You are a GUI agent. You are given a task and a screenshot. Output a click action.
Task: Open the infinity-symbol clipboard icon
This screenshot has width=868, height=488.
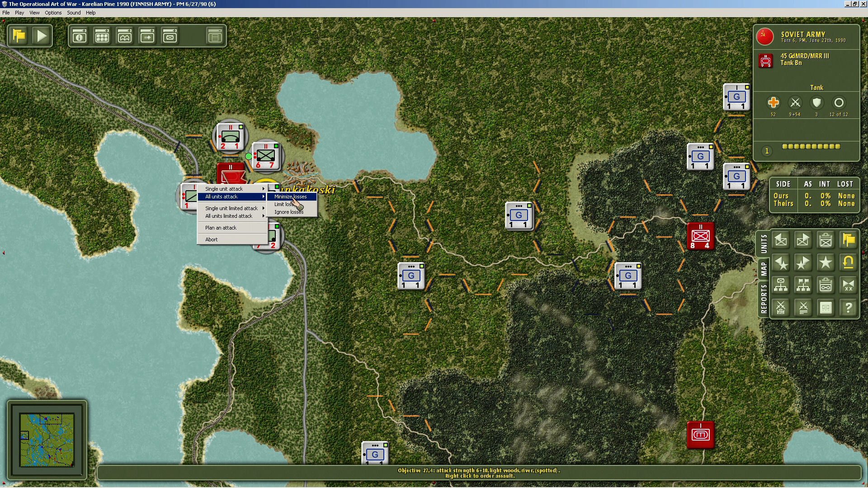(826, 286)
